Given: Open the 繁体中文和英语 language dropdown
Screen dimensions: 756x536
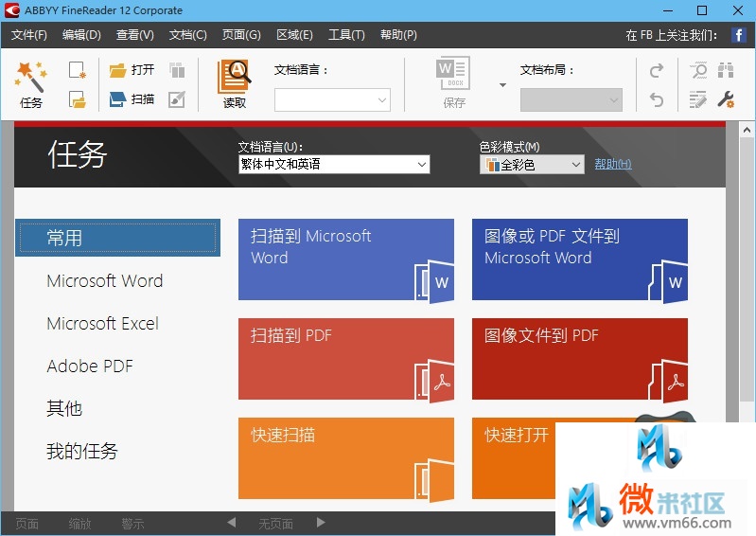Looking at the screenshot, I should tap(334, 165).
